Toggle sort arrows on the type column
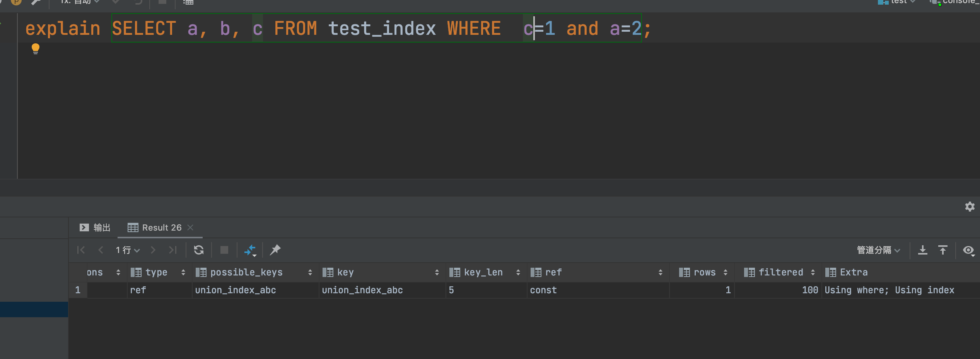This screenshot has width=980, height=359. [x=183, y=272]
